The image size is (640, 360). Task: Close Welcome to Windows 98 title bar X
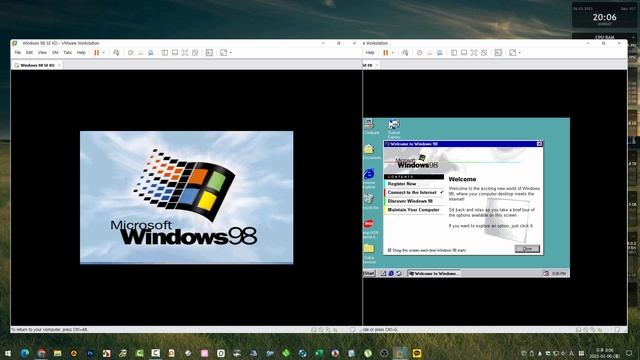coord(539,144)
